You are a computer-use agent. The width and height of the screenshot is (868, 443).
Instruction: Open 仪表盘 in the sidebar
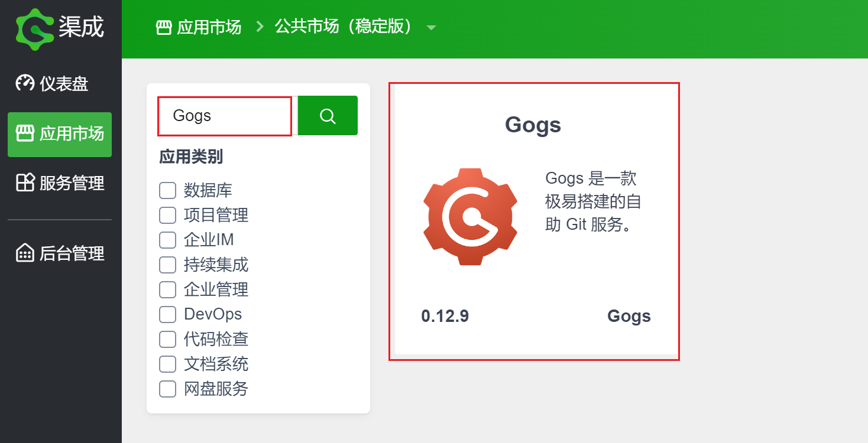[63, 84]
